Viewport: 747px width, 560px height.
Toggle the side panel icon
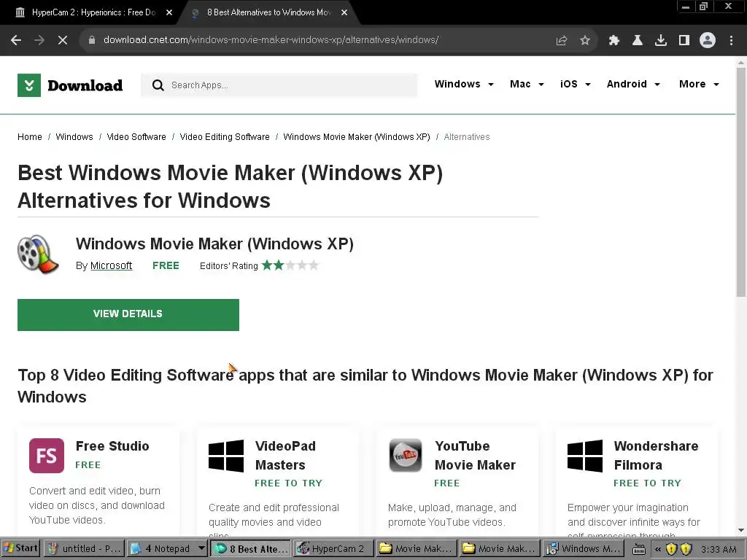pos(684,41)
